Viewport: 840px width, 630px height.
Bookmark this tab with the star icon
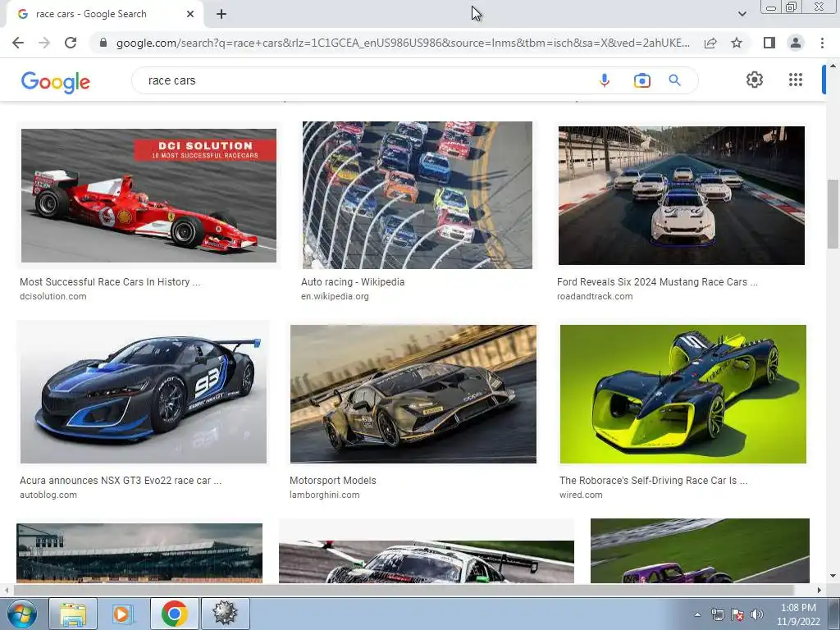[737, 43]
